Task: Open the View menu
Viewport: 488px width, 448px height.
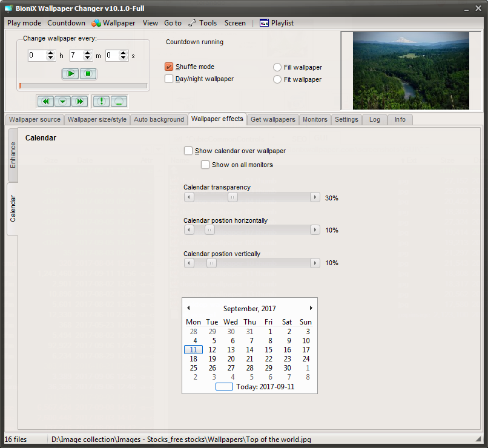Action: [150, 23]
